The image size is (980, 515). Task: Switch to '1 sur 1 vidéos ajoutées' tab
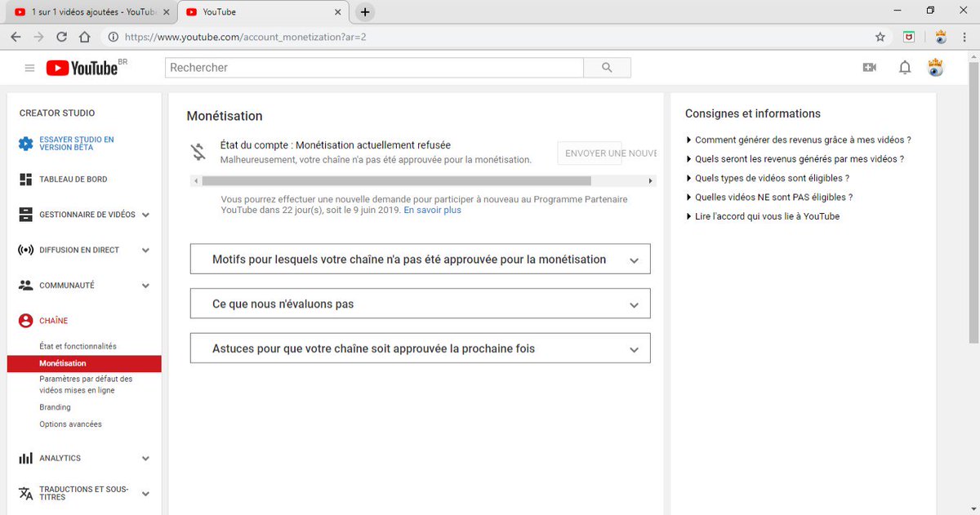pos(90,12)
